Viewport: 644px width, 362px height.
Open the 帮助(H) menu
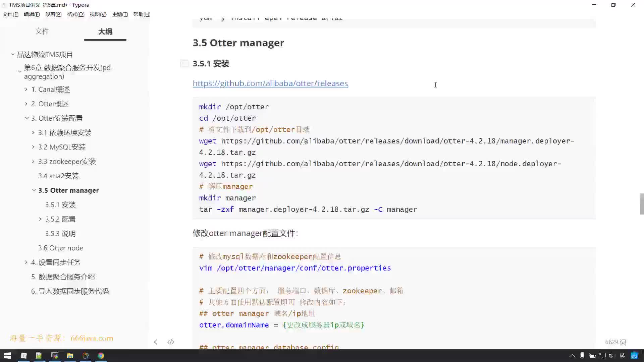point(142,14)
